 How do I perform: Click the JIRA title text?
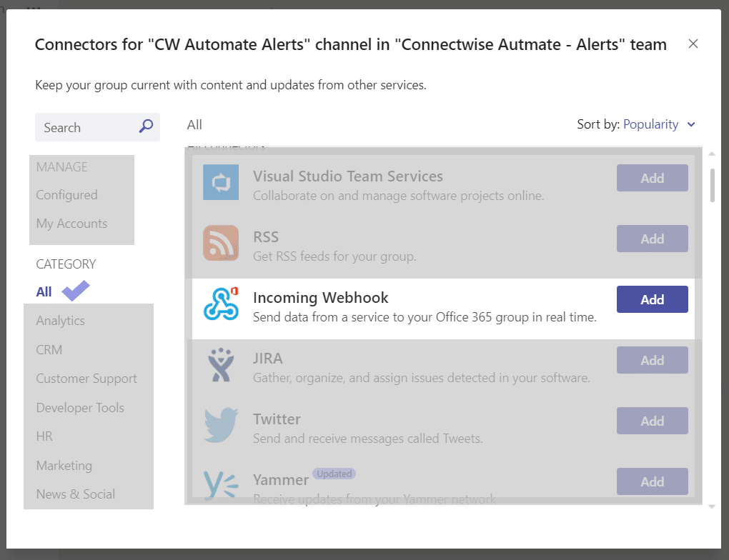point(268,359)
